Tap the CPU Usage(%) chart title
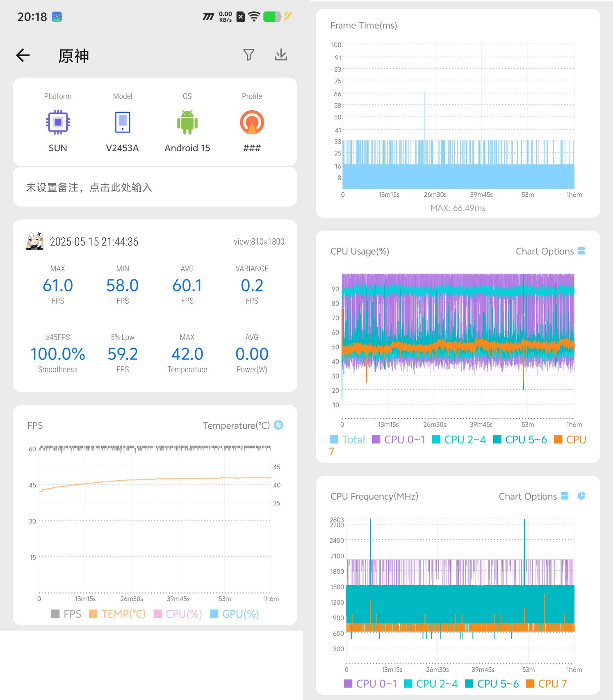This screenshot has width=613, height=700. point(360,251)
